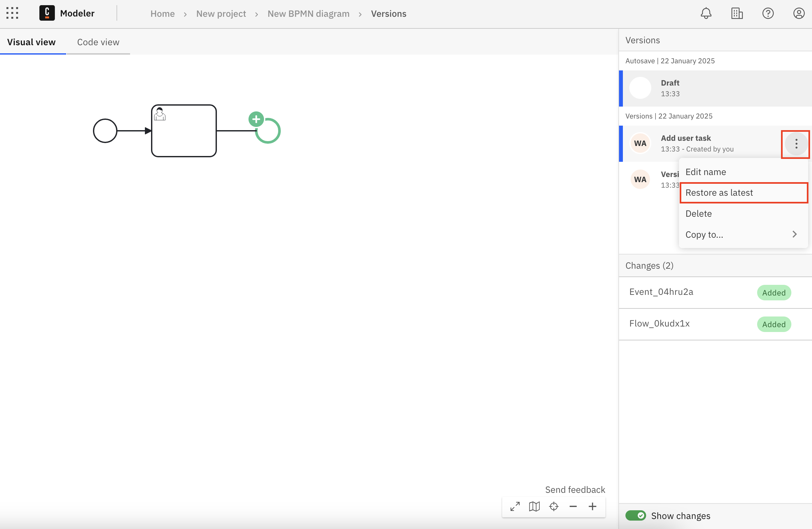
Task: Go to New BPMN diagram breadcrumb
Action: point(309,14)
